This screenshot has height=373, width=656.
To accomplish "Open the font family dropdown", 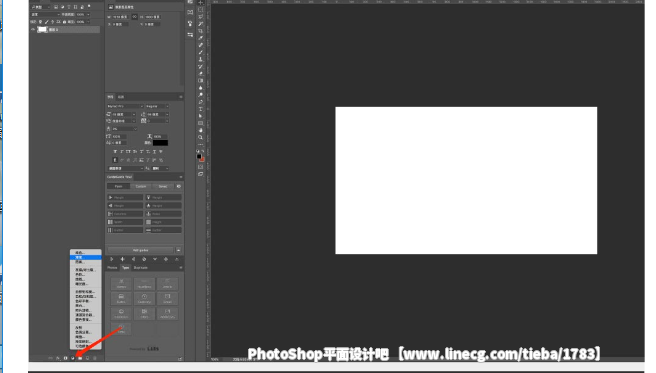I will click(x=125, y=106).
